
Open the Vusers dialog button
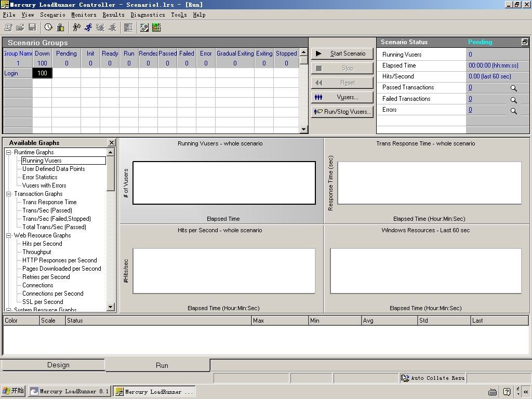(x=342, y=97)
